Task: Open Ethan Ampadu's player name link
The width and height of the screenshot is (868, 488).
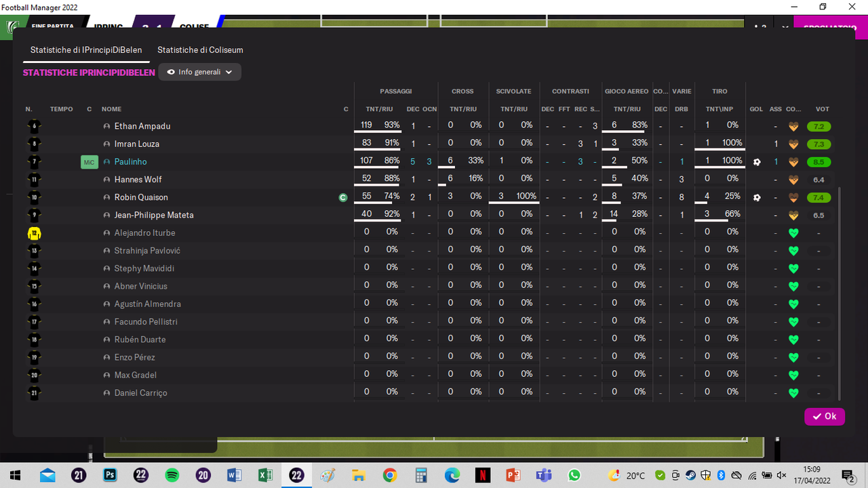Action: click(142, 126)
